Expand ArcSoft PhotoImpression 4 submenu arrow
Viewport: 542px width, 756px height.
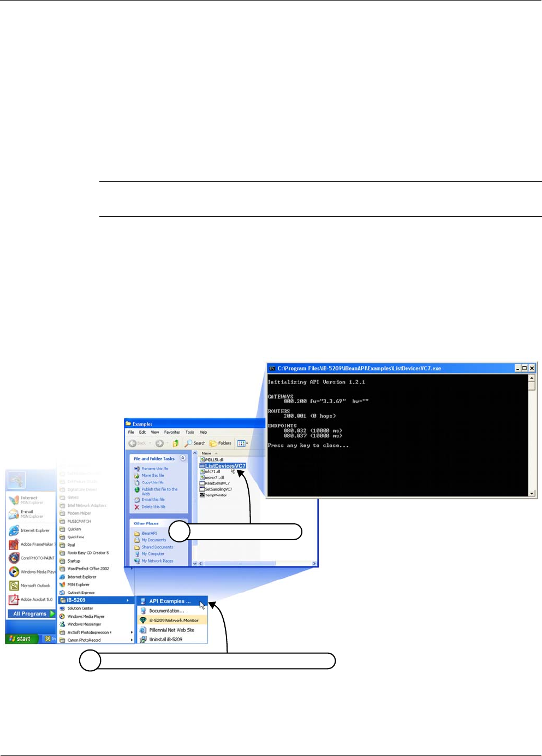tap(132, 632)
